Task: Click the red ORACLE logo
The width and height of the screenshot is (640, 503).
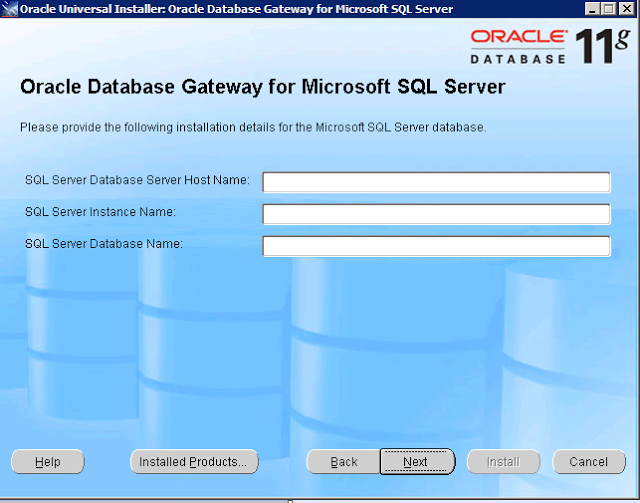Action: click(x=519, y=37)
